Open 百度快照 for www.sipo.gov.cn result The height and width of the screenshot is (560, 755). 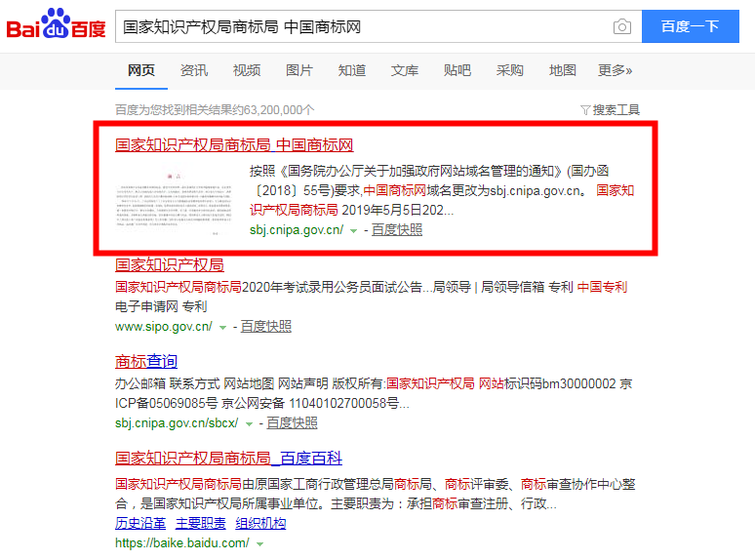pyautogui.click(x=265, y=327)
